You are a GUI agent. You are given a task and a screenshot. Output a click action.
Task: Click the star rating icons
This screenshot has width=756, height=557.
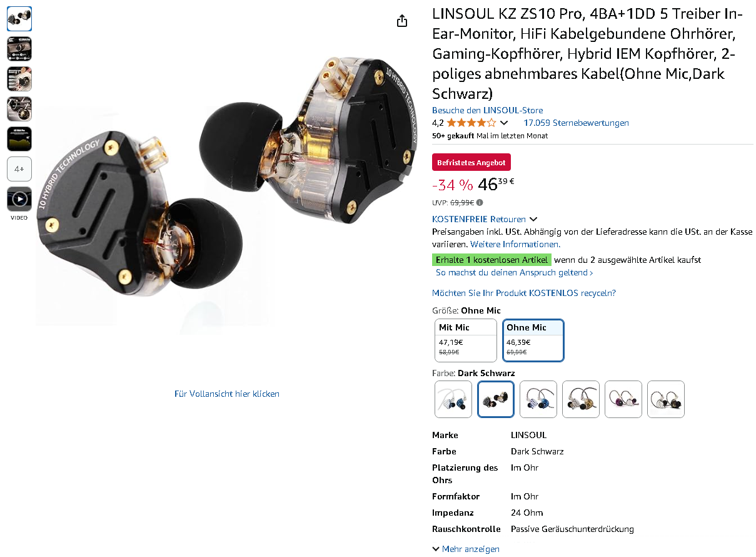coord(471,123)
